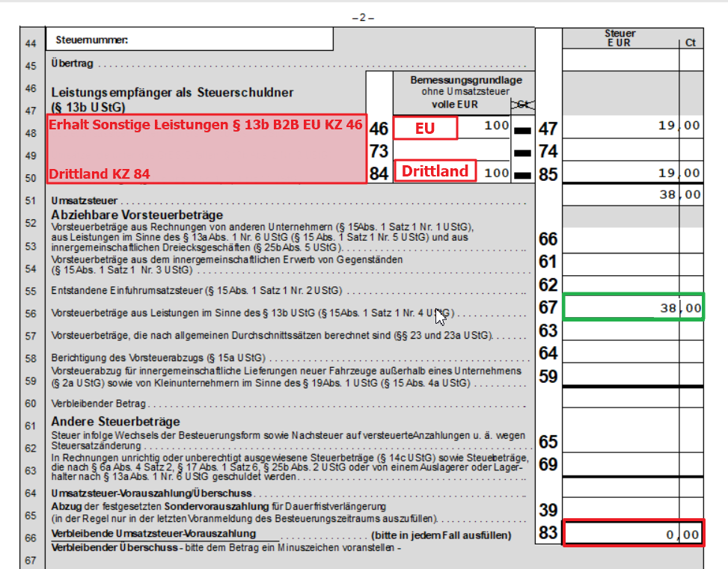Select the Übertrag tax amount field
Image resolution: width=728 pixels, height=569 pixels.
tap(632, 60)
